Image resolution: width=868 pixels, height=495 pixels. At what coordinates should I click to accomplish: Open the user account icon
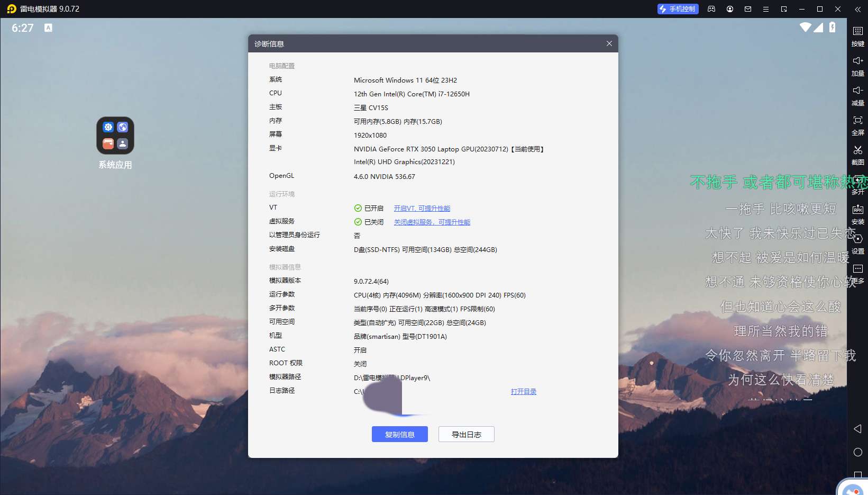pyautogui.click(x=730, y=9)
